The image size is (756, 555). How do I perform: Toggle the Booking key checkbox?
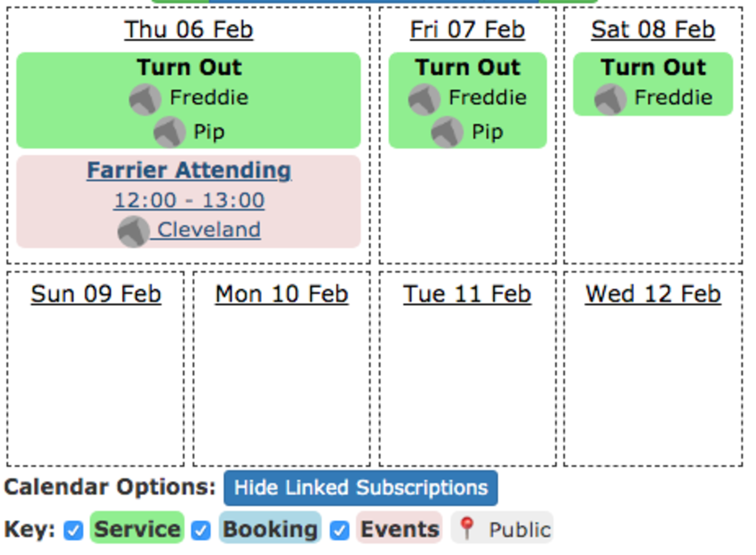(201, 531)
